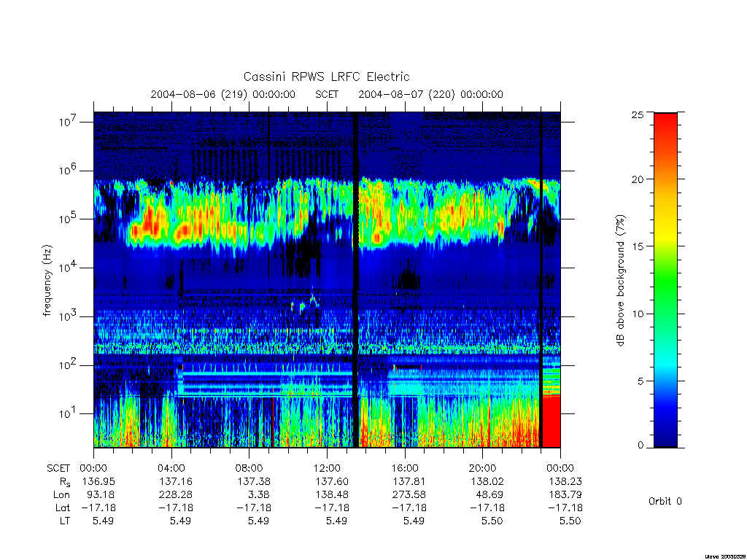The width and height of the screenshot is (747, 560).
Task: Click the "Rs" row label
Action: 65,482
